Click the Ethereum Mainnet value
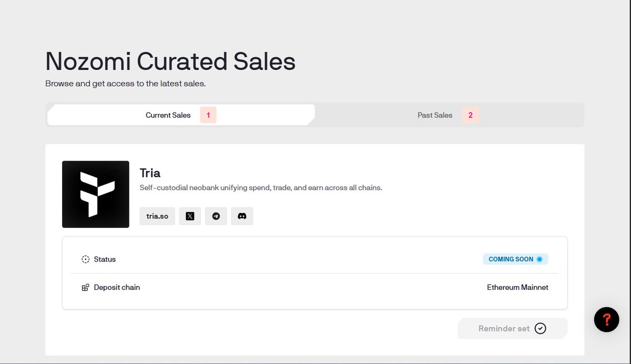Screen dimensions: 631x364 [x=517, y=287]
